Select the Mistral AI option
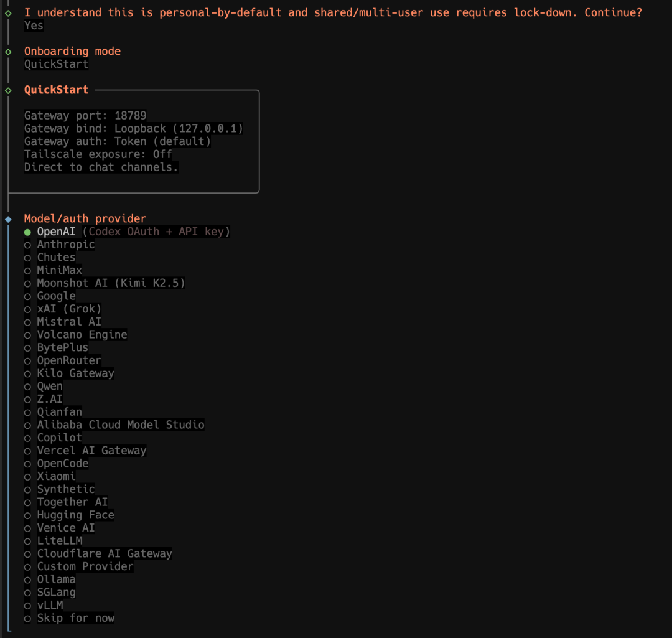Image resolution: width=672 pixels, height=638 pixels. pos(68,322)
